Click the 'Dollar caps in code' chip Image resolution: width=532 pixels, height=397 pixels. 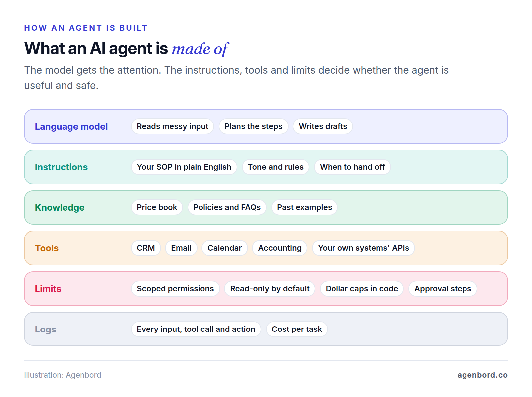click(362, 289)
